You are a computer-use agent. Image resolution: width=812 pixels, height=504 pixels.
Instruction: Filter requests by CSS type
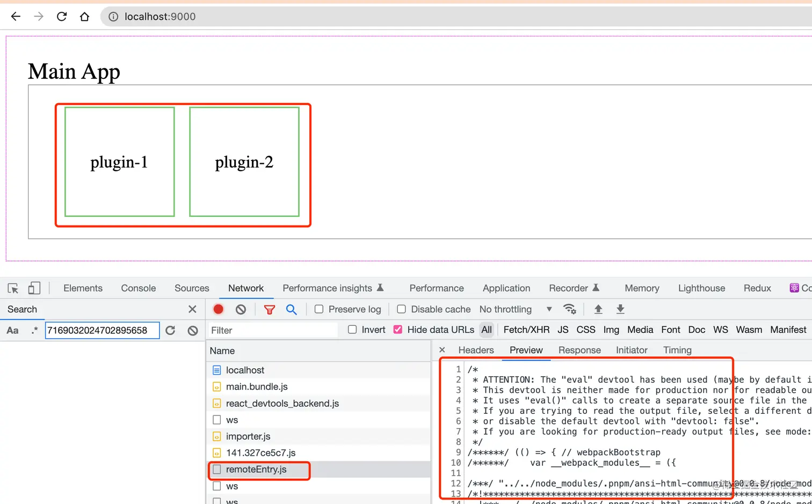pyautogui.click(x=586, y=330)
